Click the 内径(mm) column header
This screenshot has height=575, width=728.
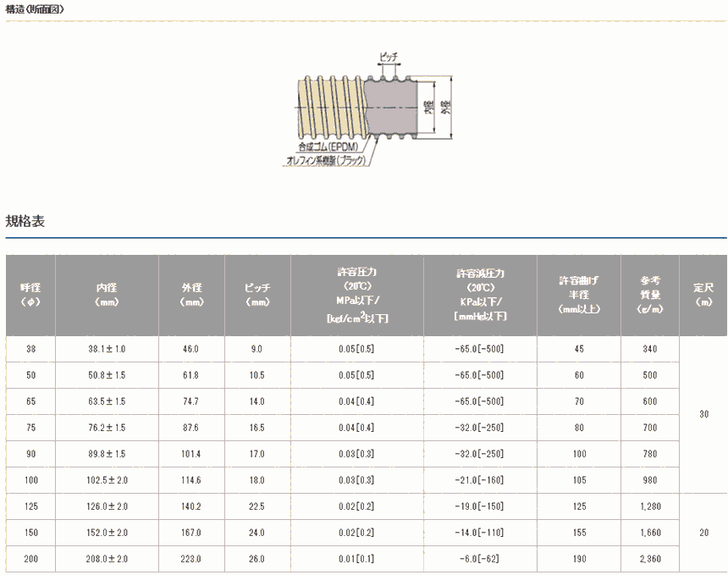coord(107,295)
